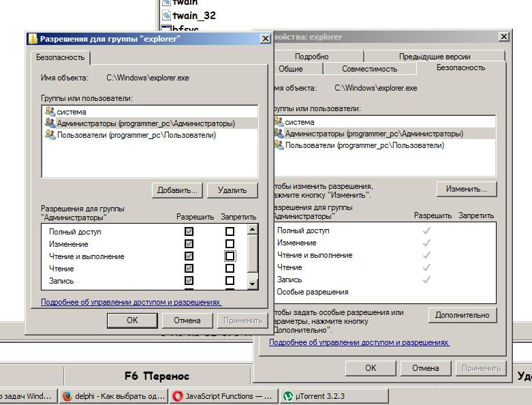
Task: Open the access management help link in the properties window
Action: (359, 342)
